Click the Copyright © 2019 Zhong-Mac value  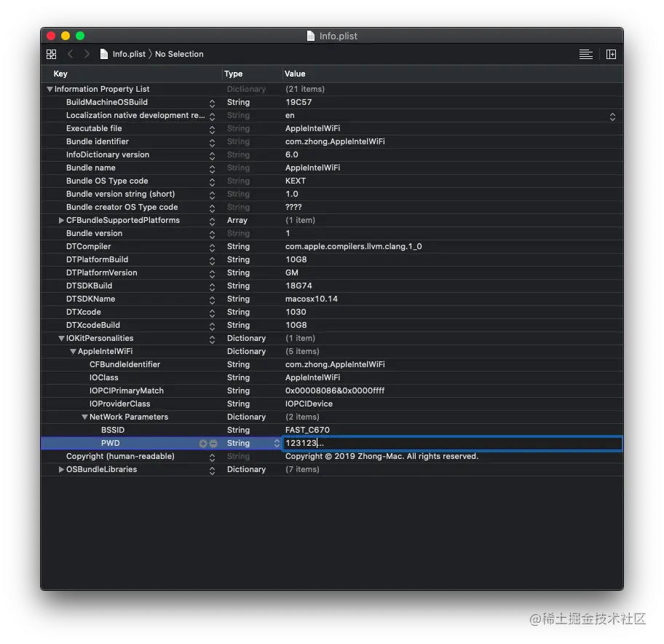pos(382,456)
